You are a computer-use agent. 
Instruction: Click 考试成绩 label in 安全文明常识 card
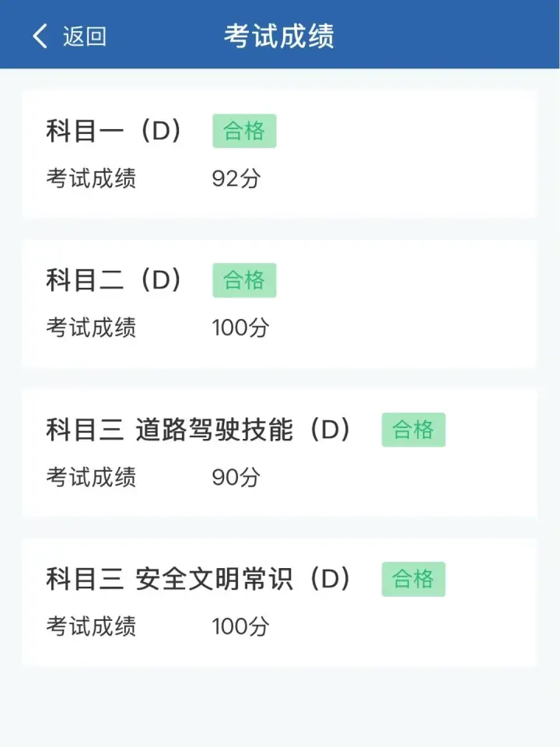(x=91, y=626)
